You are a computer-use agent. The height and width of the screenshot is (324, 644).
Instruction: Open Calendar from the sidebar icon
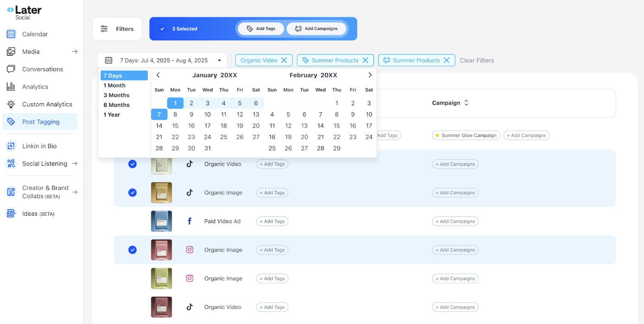[11, 34]
